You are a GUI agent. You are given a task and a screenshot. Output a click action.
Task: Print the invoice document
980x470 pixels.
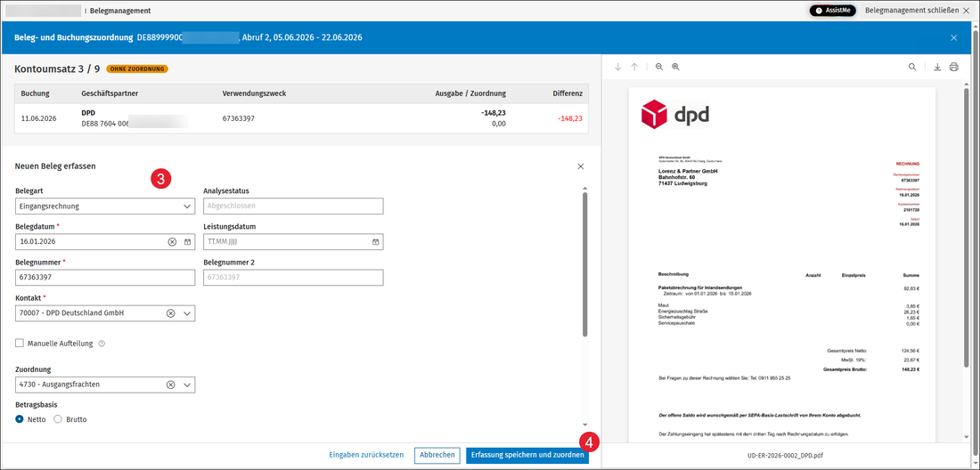(954, 67)
